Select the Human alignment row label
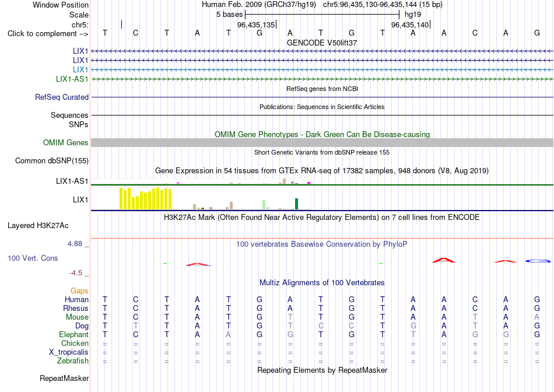 (x=76, y=299)
